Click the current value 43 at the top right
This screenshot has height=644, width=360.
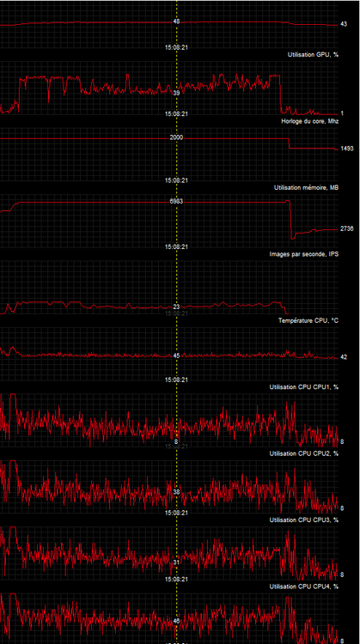coord(344,25)
